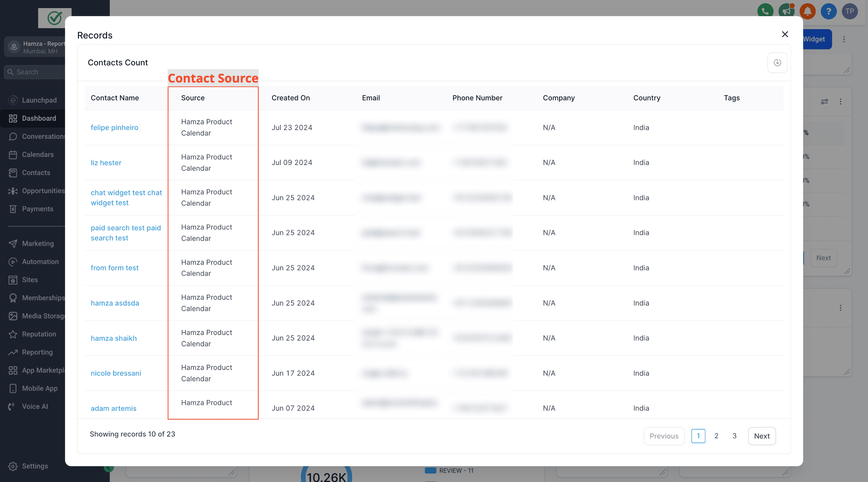Open Automation in the sidebar

(x=33, y=262)
